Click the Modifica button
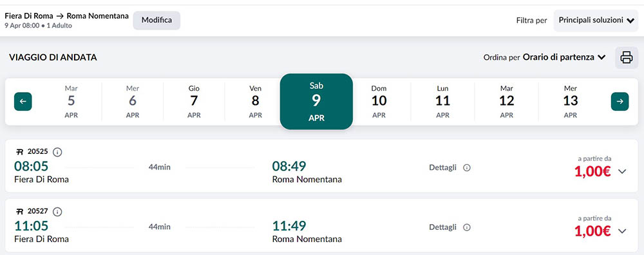Screen dimensions: 644x255 tap(156, 20)
